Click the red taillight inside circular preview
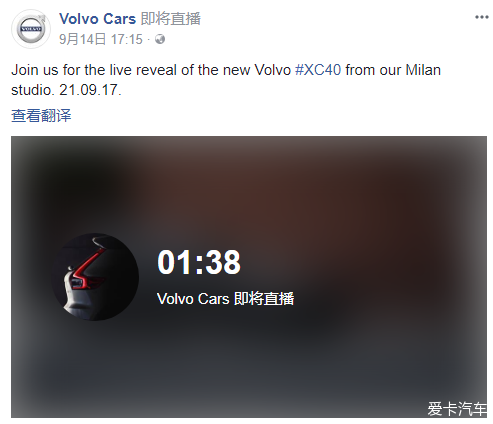This screenshot has height=424, width=493. tap(86, 269)
